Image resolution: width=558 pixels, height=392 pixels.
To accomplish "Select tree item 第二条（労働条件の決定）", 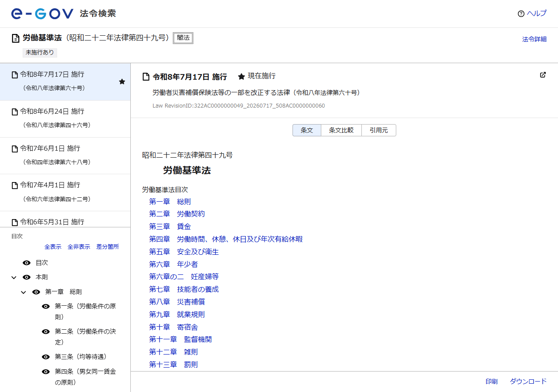I will [x=85, y=337].
